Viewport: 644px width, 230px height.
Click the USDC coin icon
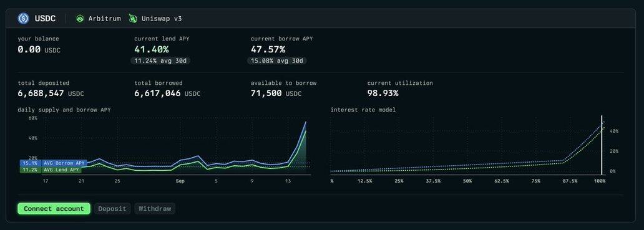[24, 19]
